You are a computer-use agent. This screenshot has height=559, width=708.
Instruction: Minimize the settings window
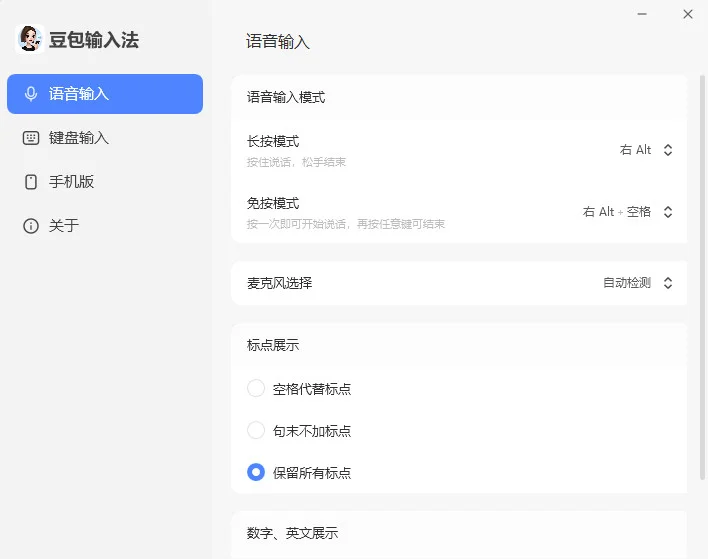click(642, 14)
